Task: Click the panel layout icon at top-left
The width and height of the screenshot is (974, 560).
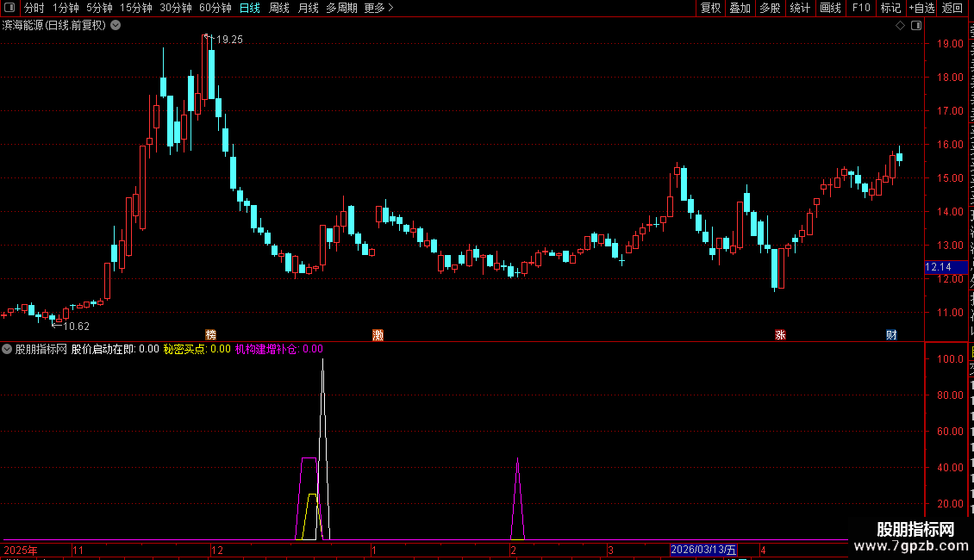Action: point(9,8)
